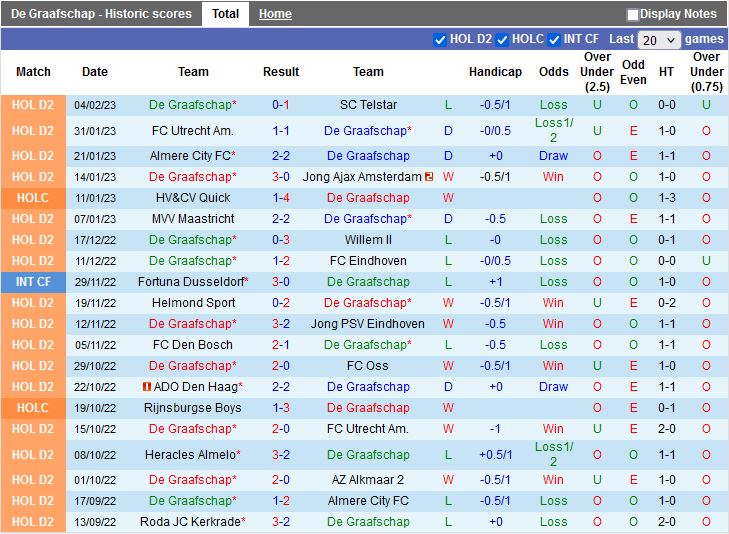
Task: Click the date 31/01/23
Action: (95, 131)
